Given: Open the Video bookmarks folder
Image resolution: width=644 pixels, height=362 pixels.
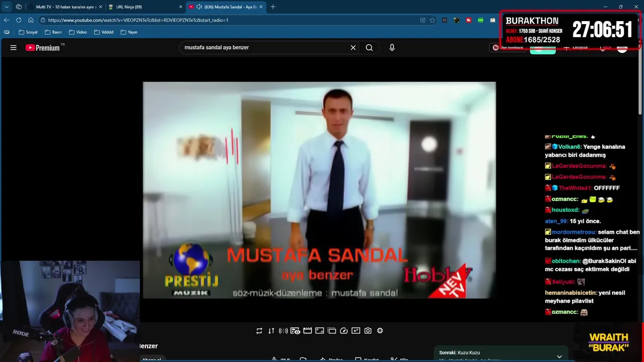Looking at the screenshot, I should [78, 32].
